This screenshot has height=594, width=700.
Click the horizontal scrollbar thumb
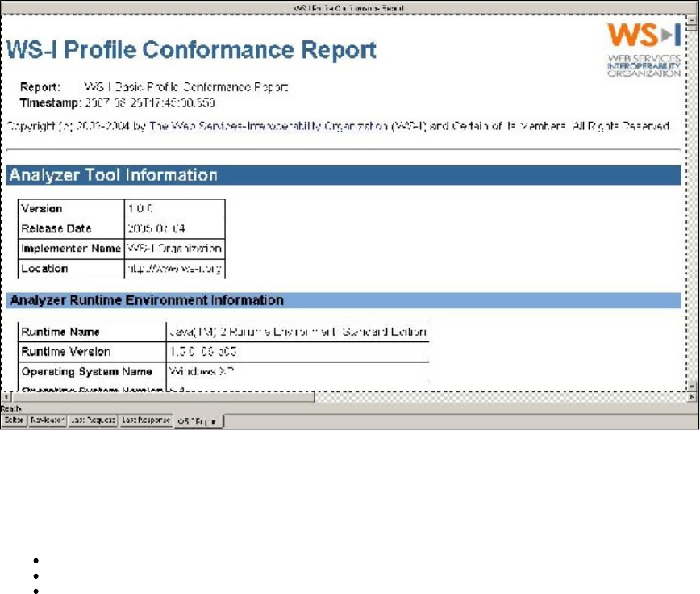[164, 396]
